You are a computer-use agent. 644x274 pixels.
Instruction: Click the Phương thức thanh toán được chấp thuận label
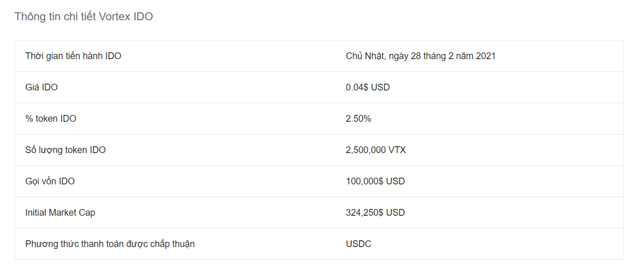pos(110,244)
